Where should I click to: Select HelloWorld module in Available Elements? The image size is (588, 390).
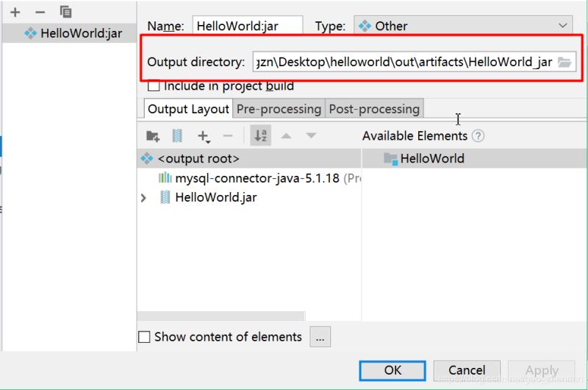[474, 158]
